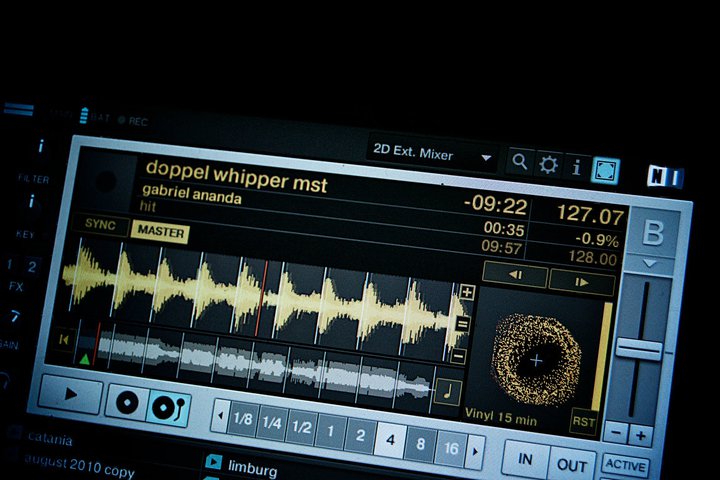
Task: Click the Vinyl 15 min label
Action: pos(501,416)
